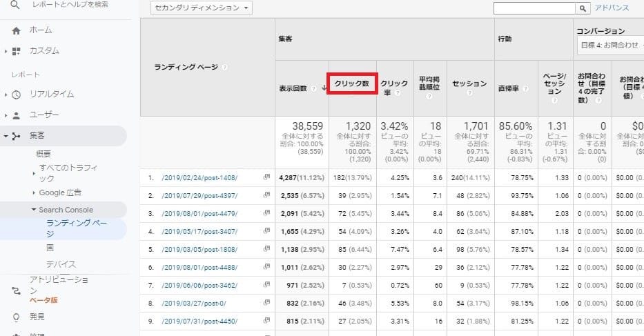Select 概要 under 集客

(43, 154)
